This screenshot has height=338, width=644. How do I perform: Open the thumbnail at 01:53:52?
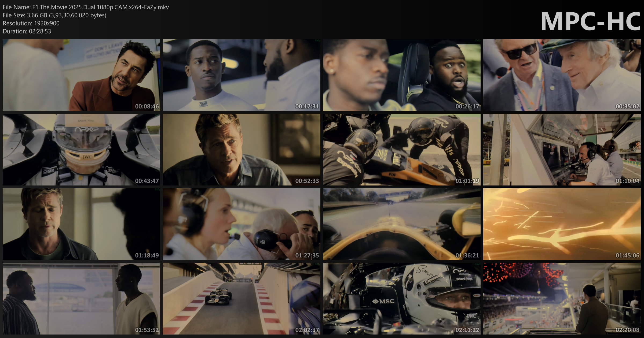point(81,299)
